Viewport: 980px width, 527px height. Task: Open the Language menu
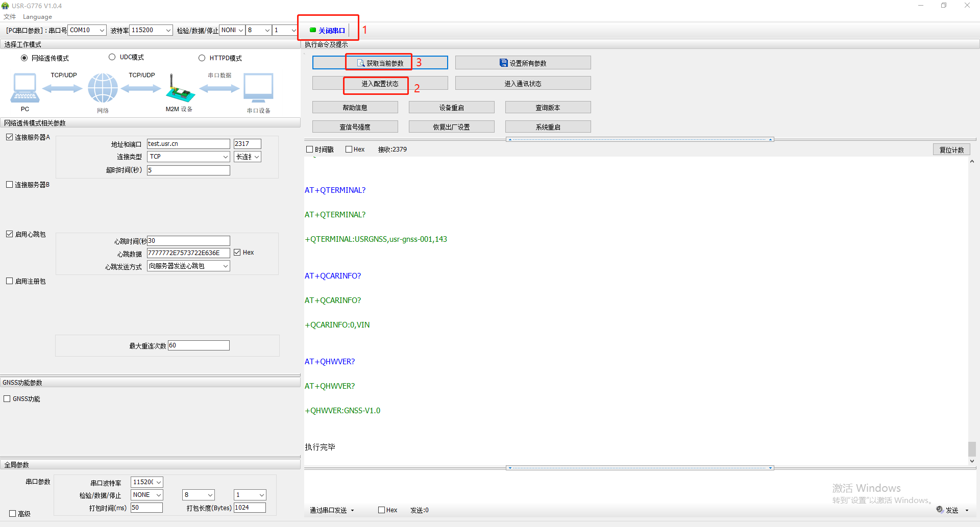click(37, 17)
